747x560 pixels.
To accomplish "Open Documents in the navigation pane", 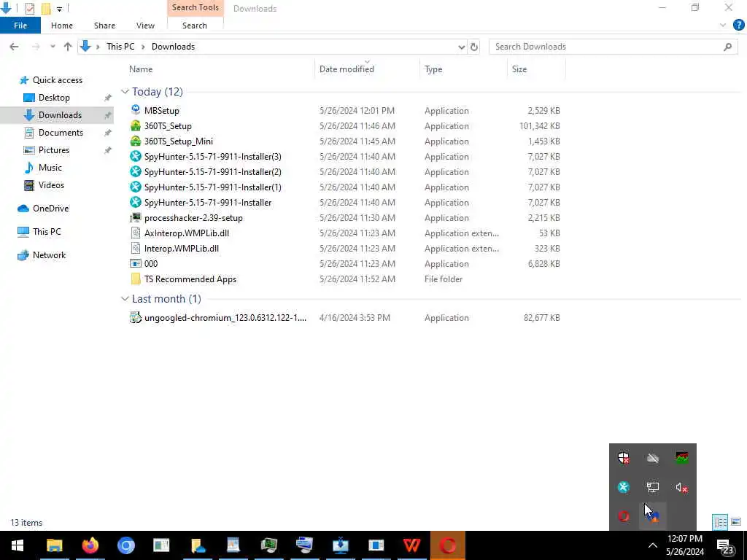I will pyautogui.click(x=61, y=133).
